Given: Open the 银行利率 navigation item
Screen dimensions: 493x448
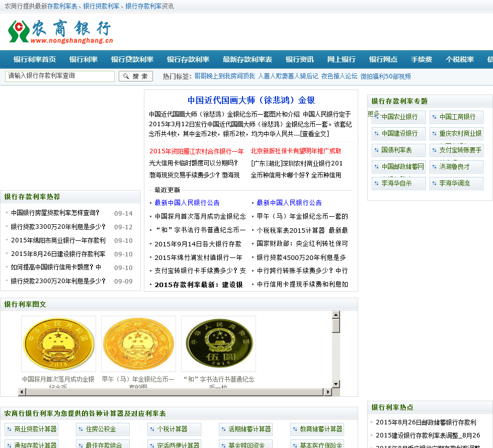Looking at the screenshot, I should click(x=84, y=59).
